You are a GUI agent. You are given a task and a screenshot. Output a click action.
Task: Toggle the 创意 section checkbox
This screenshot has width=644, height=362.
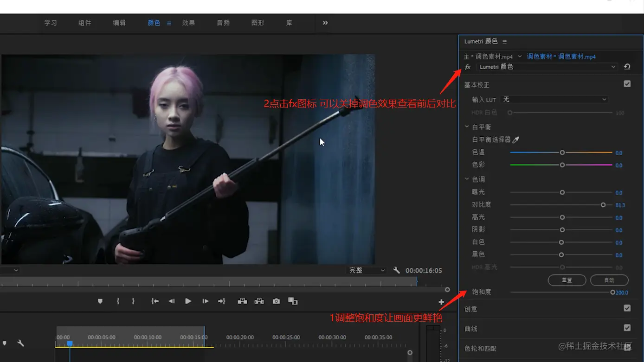(627, 308)
